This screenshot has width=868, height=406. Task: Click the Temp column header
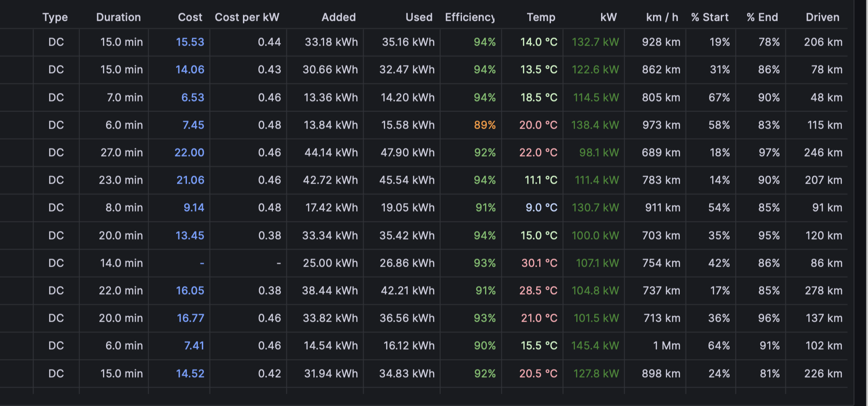click(541, 17)
